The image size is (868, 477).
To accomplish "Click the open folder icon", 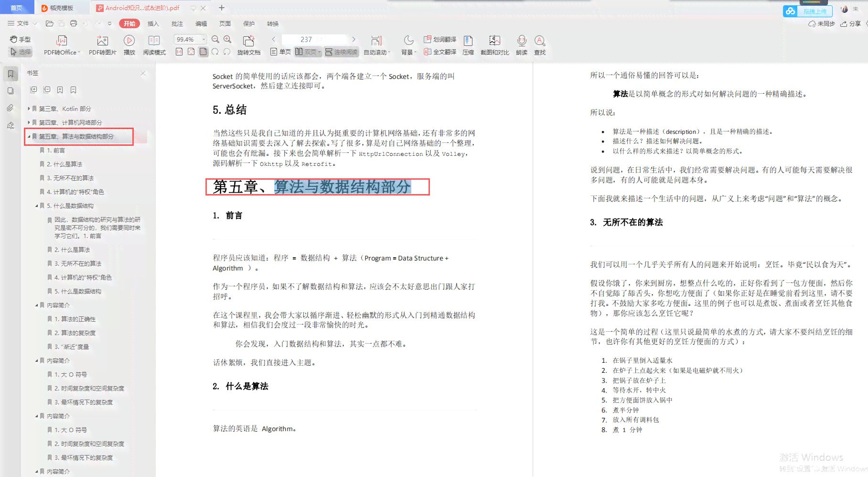I will tap(49, 23).
